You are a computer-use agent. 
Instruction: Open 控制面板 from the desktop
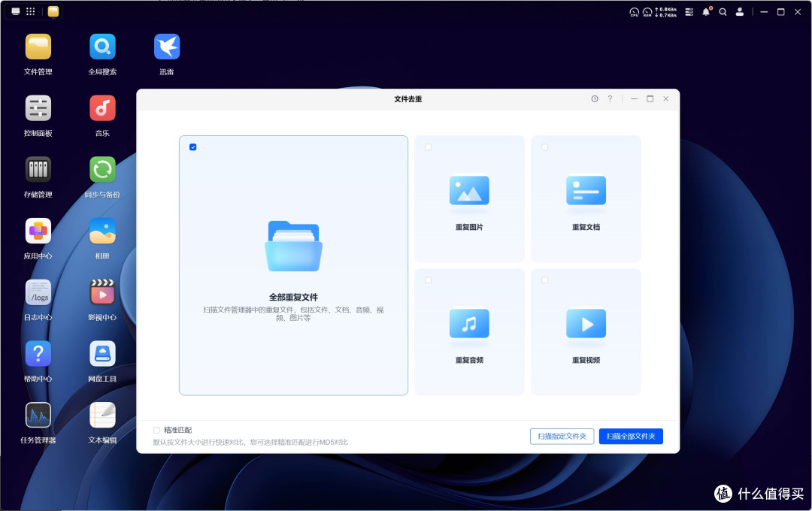(38, 108)
